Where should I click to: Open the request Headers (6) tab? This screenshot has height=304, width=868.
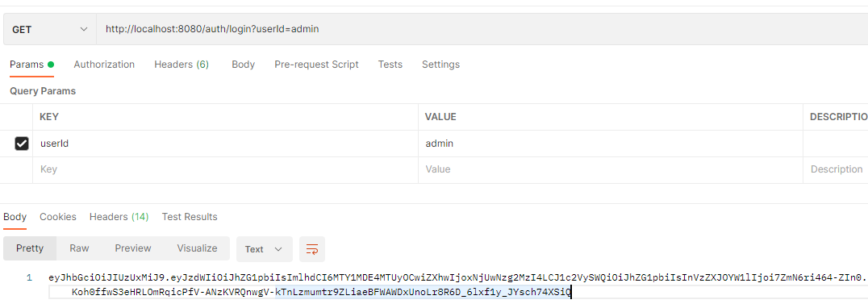point(182,65)
